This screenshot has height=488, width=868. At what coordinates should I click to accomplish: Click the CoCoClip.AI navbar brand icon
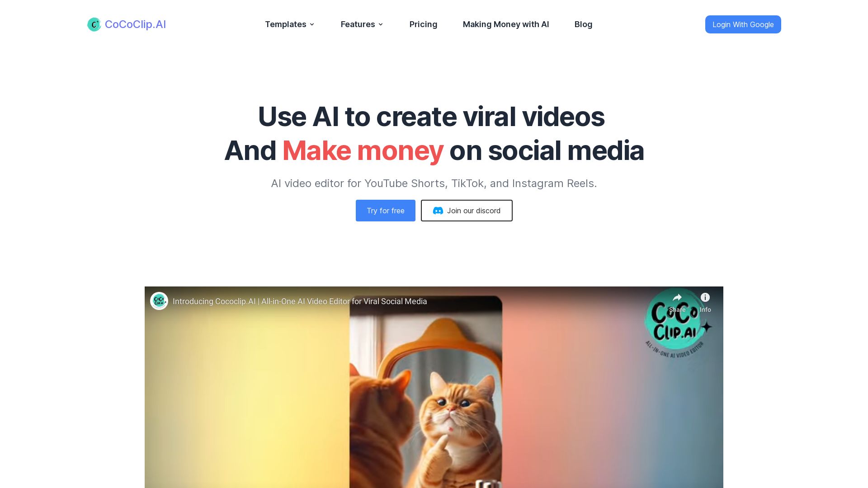click(x=94, y=24)
